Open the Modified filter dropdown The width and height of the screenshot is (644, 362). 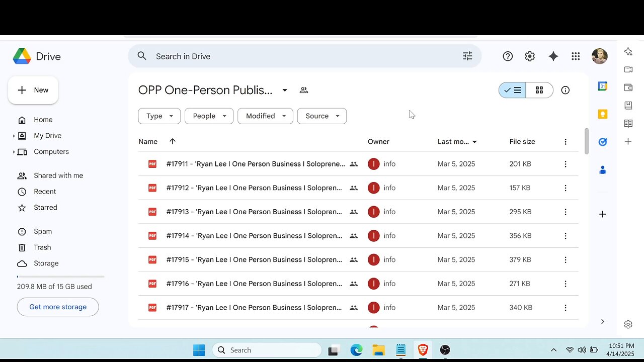pyautogui.click(x=265, y=116)
